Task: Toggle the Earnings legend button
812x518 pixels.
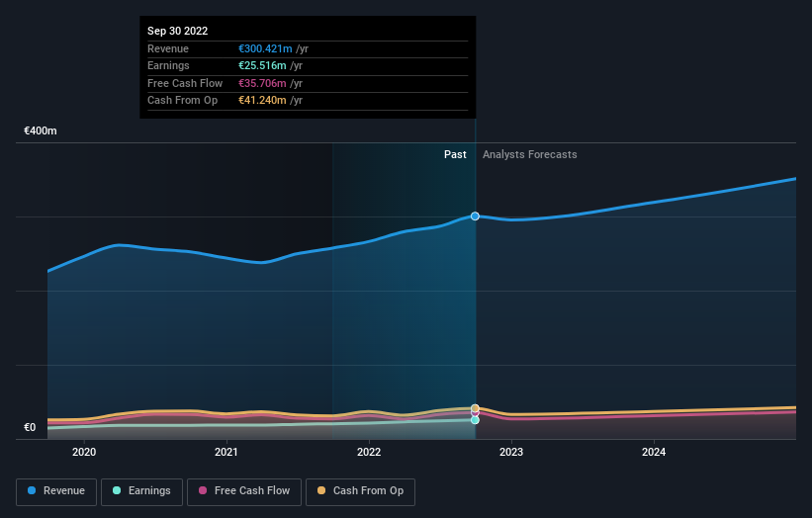Action: [x=141, y=491]
